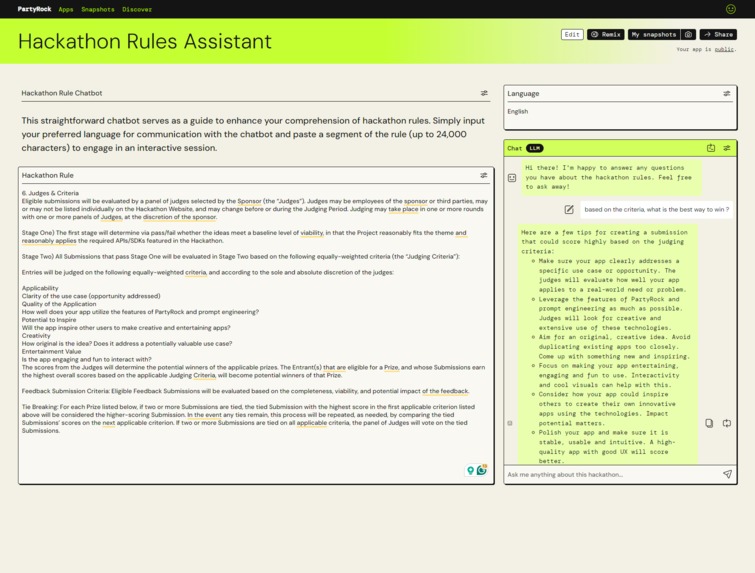
Task: Click '6. Judges & Criteria' heading text
Action: point(50,193)
